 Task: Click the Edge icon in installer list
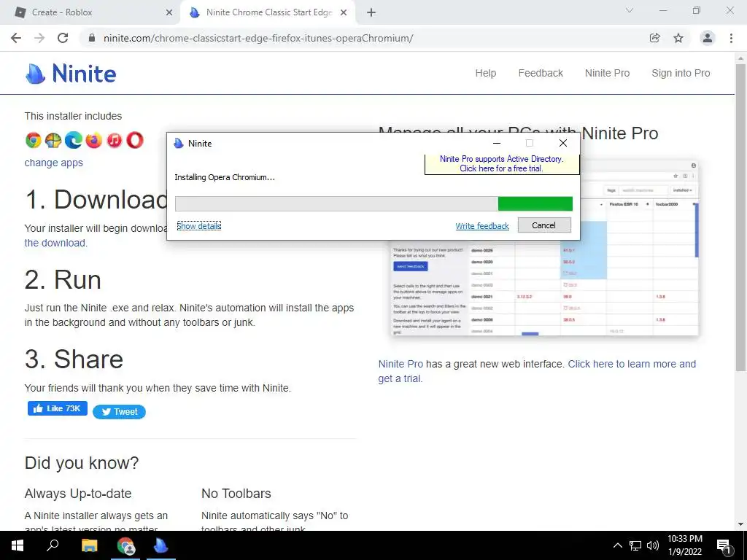click(x=74, y=140)
